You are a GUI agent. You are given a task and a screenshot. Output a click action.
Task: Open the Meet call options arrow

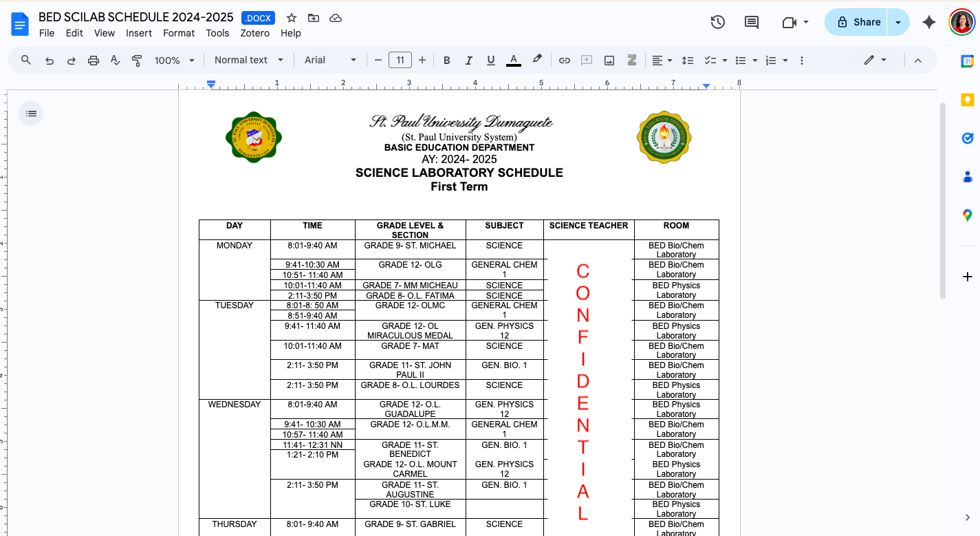[806, 23]
